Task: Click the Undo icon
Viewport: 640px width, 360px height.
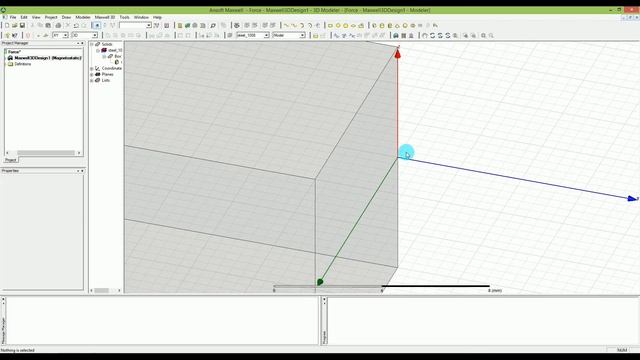Action: click(x=76, y=25)
